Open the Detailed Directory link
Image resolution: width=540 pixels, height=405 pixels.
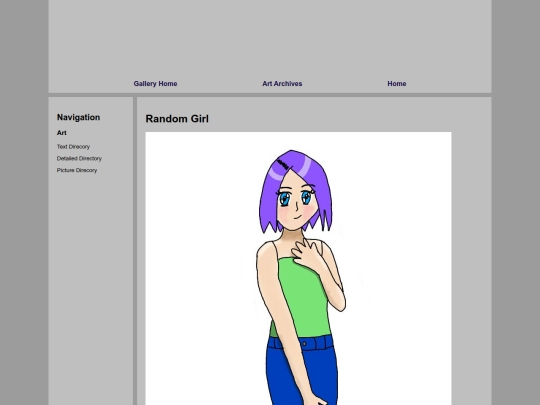pyautogui.click(x=79, y=158)
